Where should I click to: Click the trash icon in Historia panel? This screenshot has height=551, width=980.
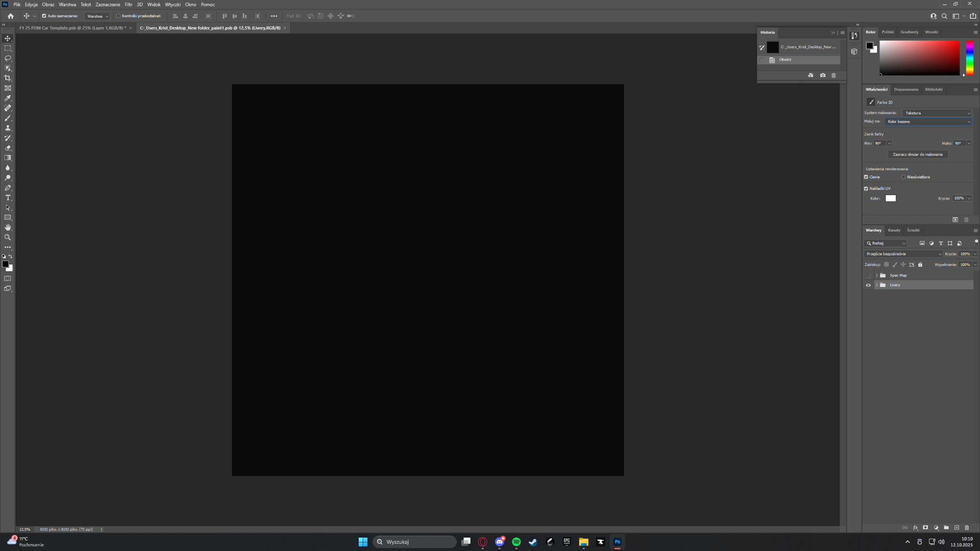coord(834,76)
